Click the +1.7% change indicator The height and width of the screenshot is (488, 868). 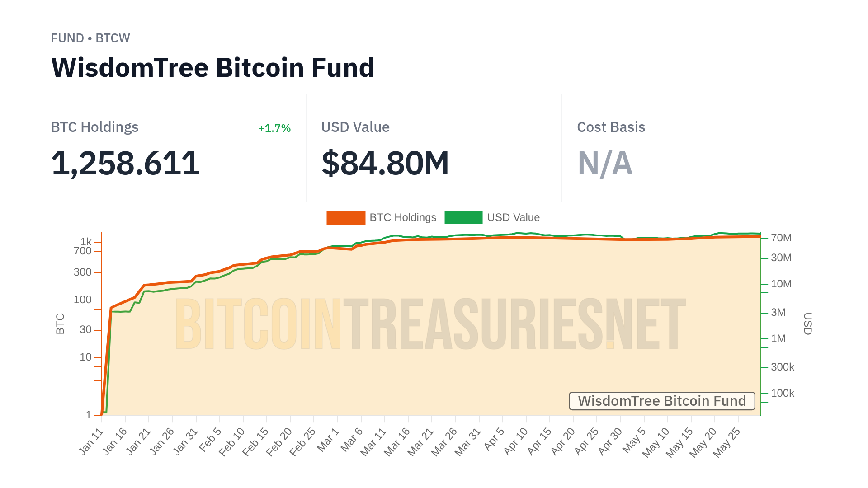(x=274, y=128)
